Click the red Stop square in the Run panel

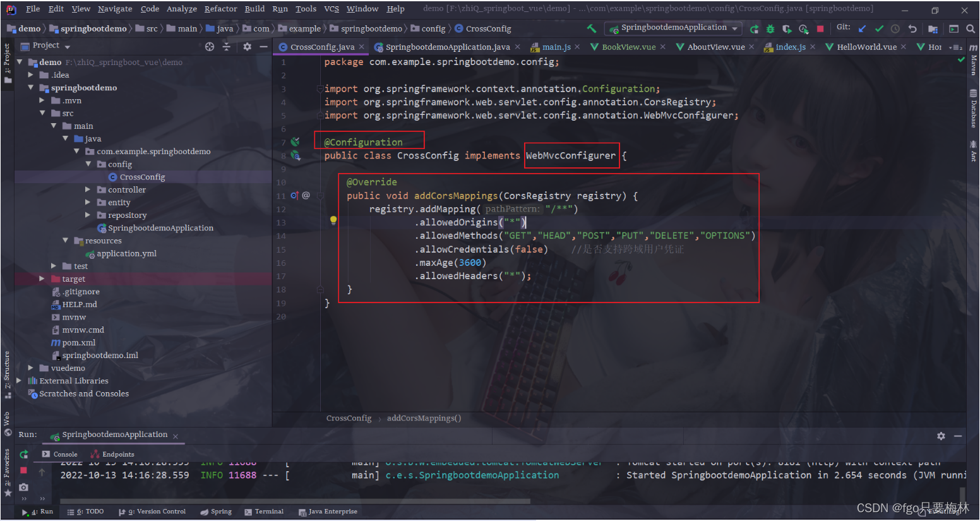click(24, 470)
